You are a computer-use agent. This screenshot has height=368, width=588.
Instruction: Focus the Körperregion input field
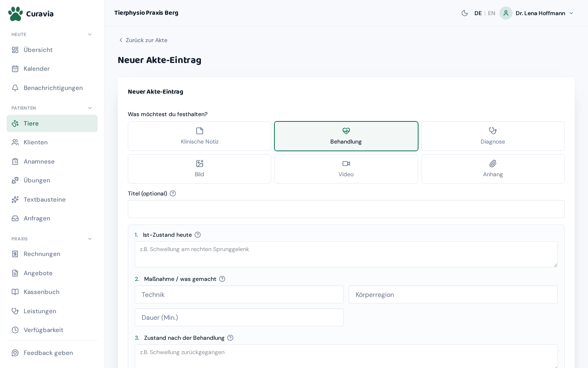453,294
